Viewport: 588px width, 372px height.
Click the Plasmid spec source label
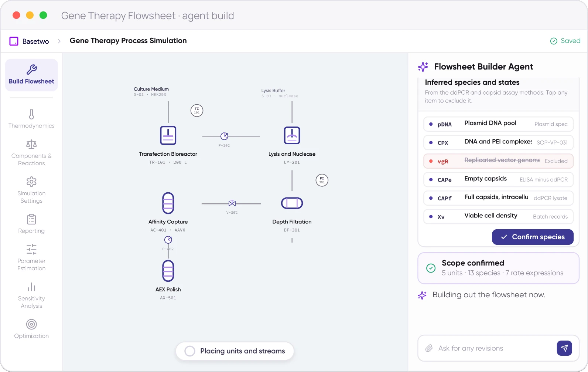coord(551,124)
